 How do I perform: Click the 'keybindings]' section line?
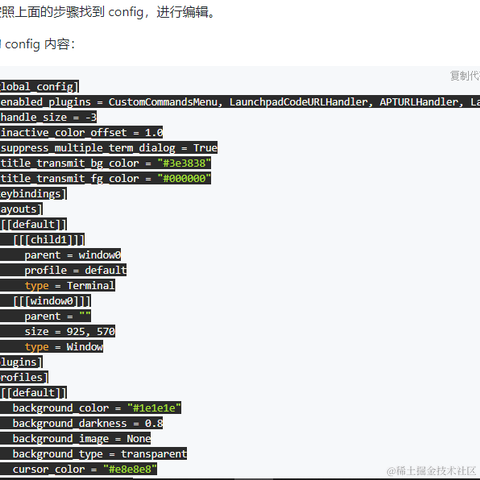pyautogui.click(x=33, y=194)
